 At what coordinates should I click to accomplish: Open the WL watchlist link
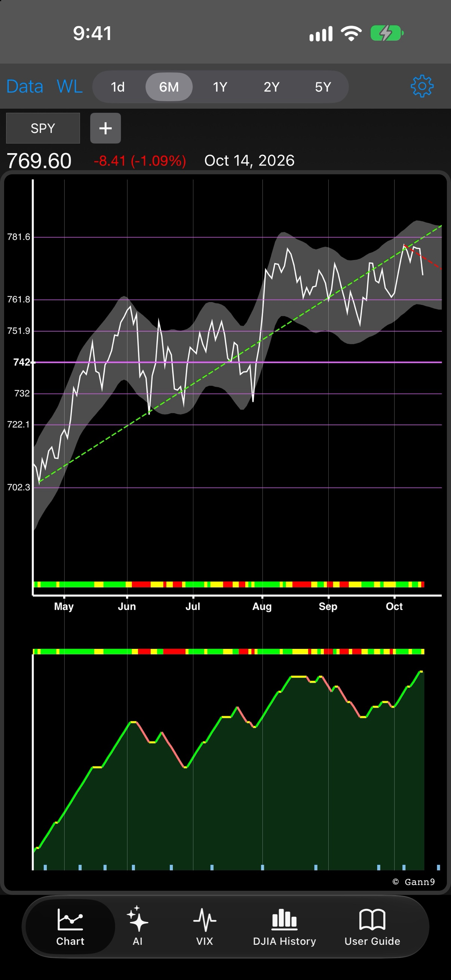(x=70, y=87)
